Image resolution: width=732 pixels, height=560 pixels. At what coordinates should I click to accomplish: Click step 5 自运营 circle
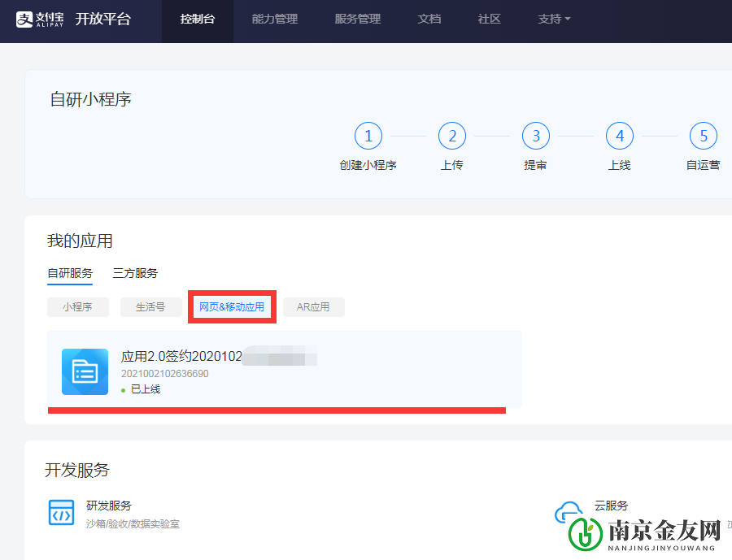703,136
